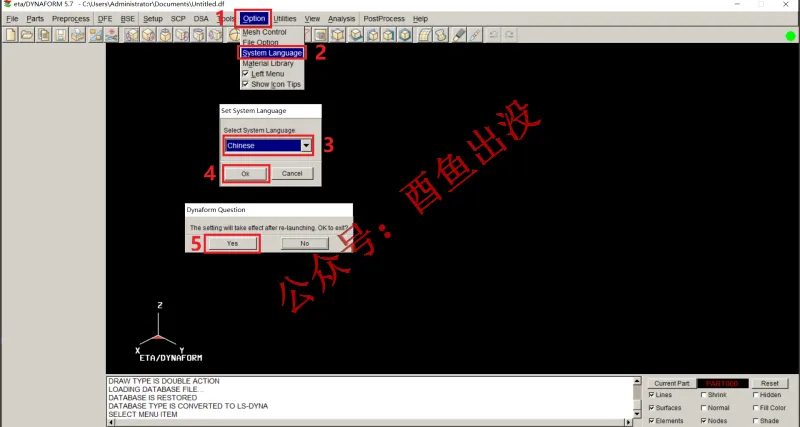Click log line 'DRAW TYPE IS DOUBLE ACTION'
800x427 pixels.
164,381
